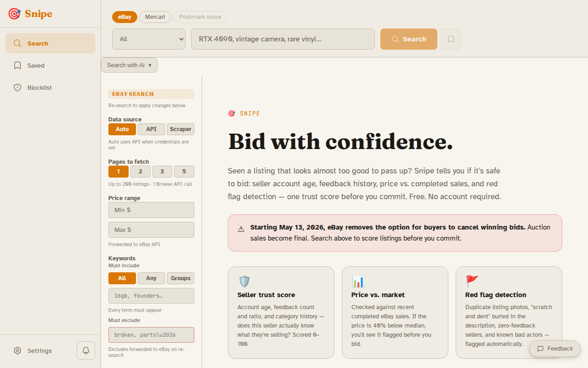The width and height of the screenshot is (588, 368).
Task: Choose 5 pages to fetch
Action: (x=184, y=172)
